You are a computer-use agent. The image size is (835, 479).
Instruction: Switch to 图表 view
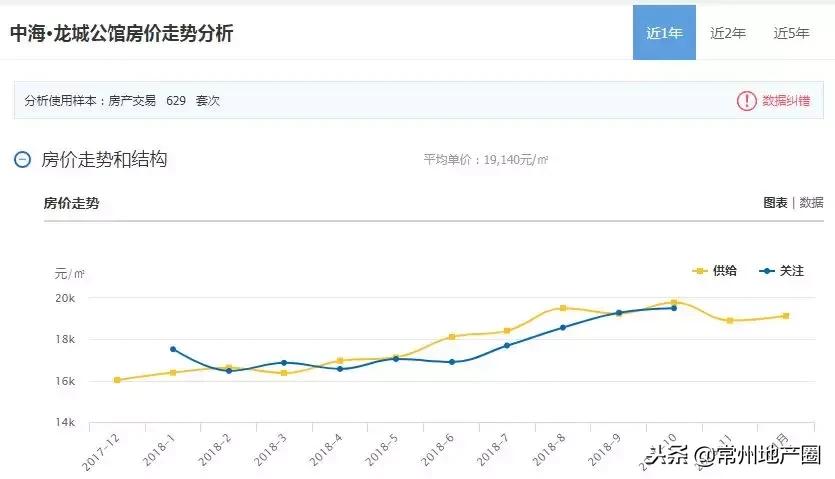775,202
